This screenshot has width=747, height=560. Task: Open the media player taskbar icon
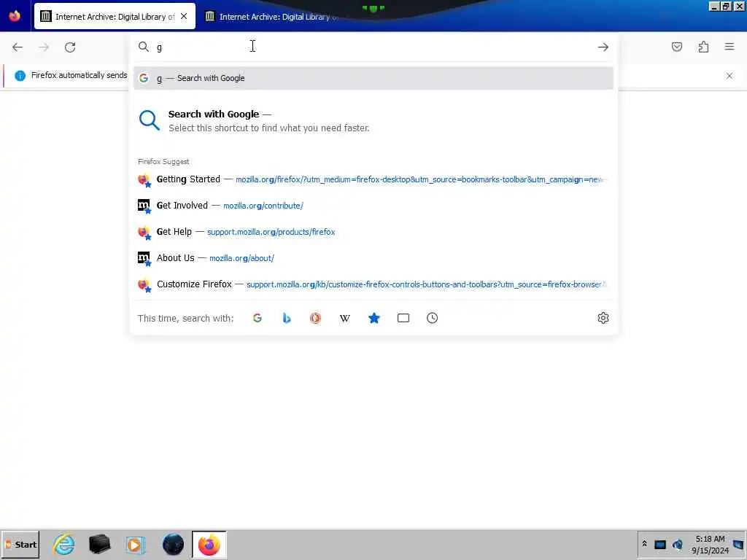tap(135, 544)
